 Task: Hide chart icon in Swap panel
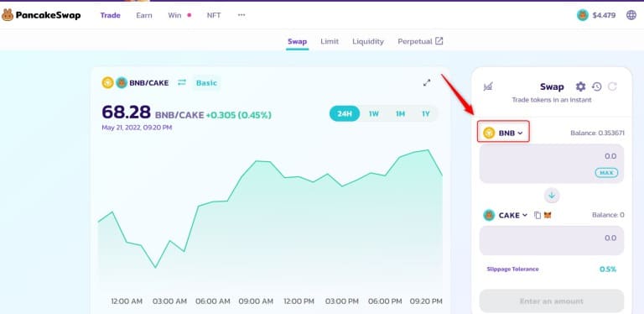click(488, 86)
